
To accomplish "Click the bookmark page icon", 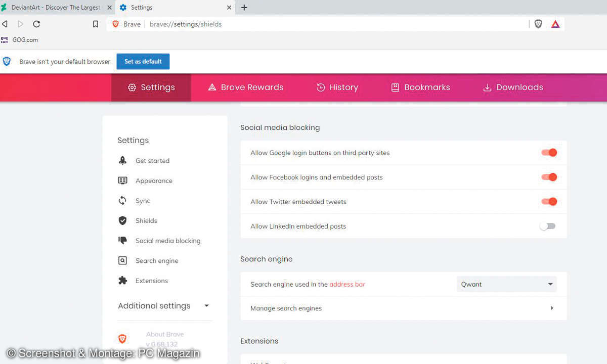I will [96, 24].
